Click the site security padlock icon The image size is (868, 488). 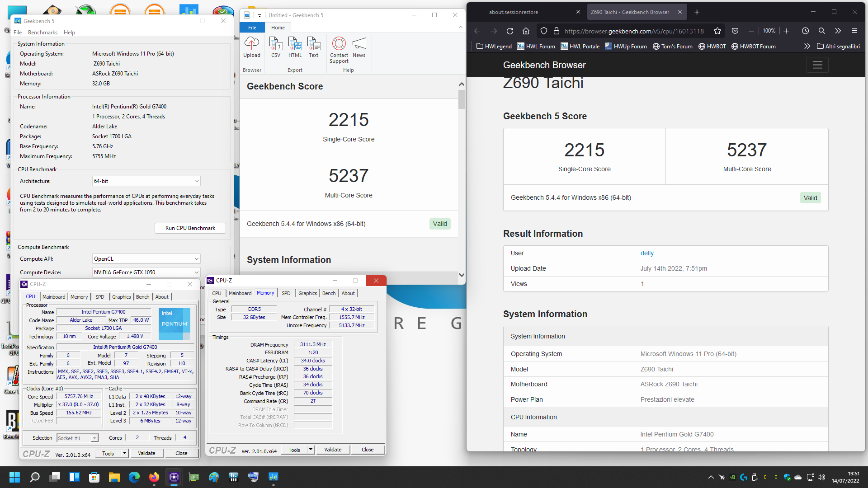point(557,31)
